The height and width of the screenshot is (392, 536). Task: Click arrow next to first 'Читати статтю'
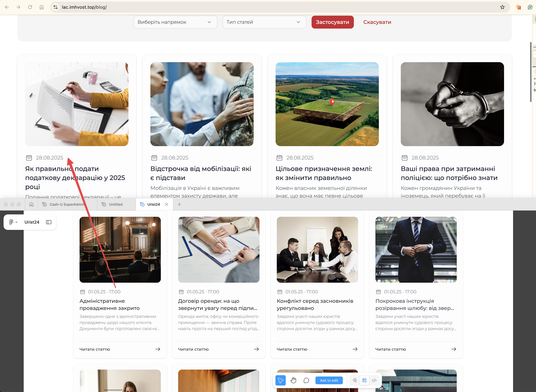158,349
